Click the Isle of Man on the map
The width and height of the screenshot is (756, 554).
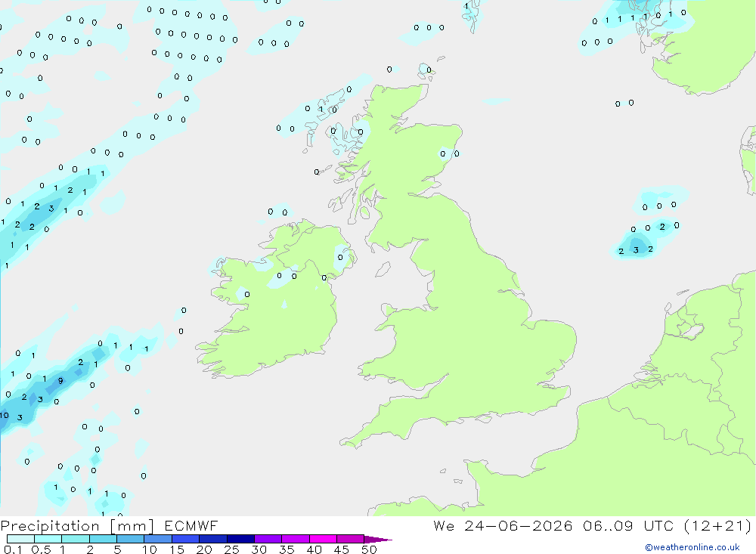pos(383,269)
